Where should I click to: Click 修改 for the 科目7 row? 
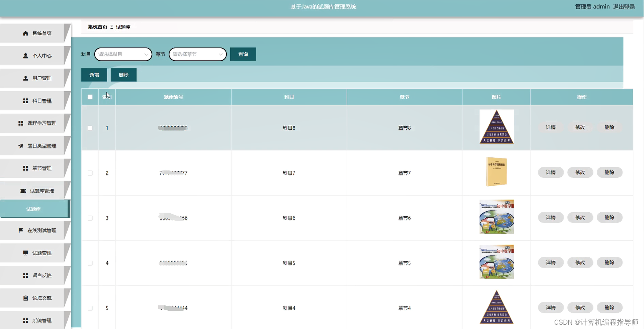580,172
